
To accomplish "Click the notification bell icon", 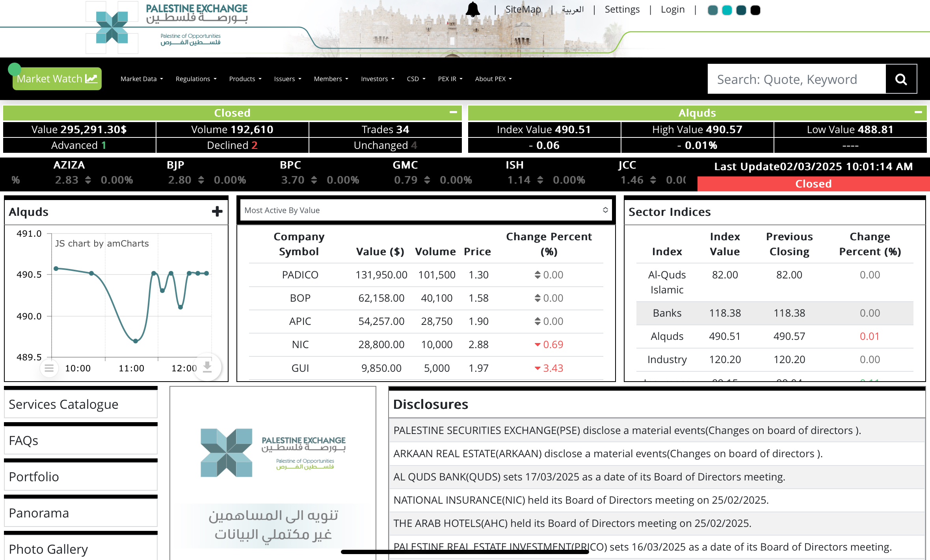I will coord(472,9).
